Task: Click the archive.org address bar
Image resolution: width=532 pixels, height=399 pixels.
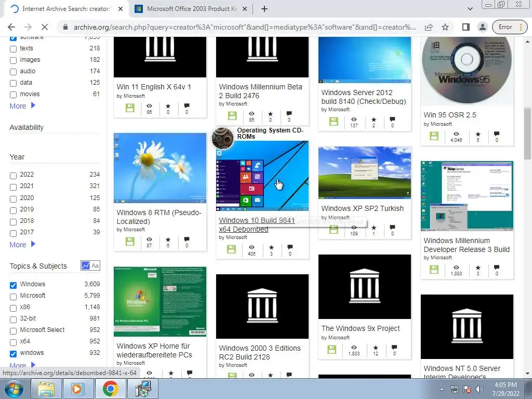Action: click(244, 27)
